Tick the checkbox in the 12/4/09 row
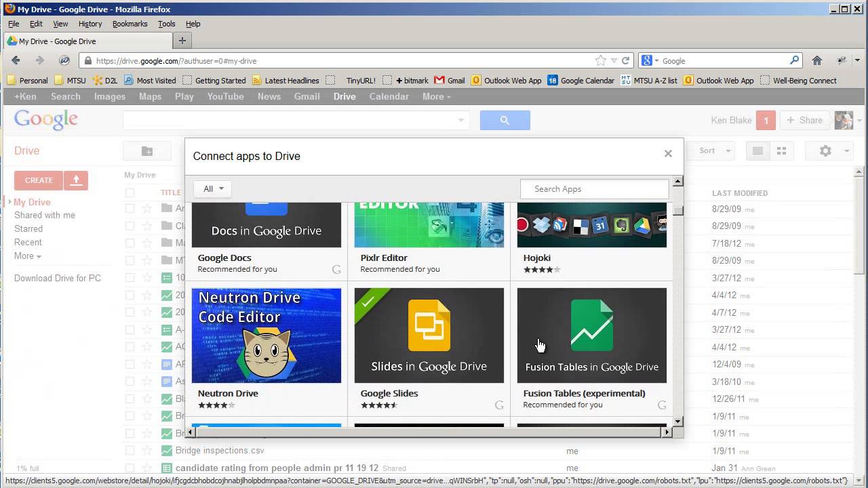Screen dimensions: 868x488 coord(130,364)
